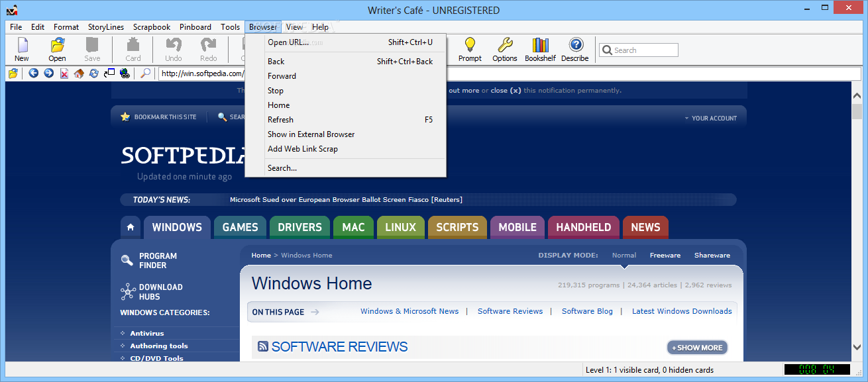Viewport: 868px width, 382px height.
Task: Open the View menu
Action: 295,27
